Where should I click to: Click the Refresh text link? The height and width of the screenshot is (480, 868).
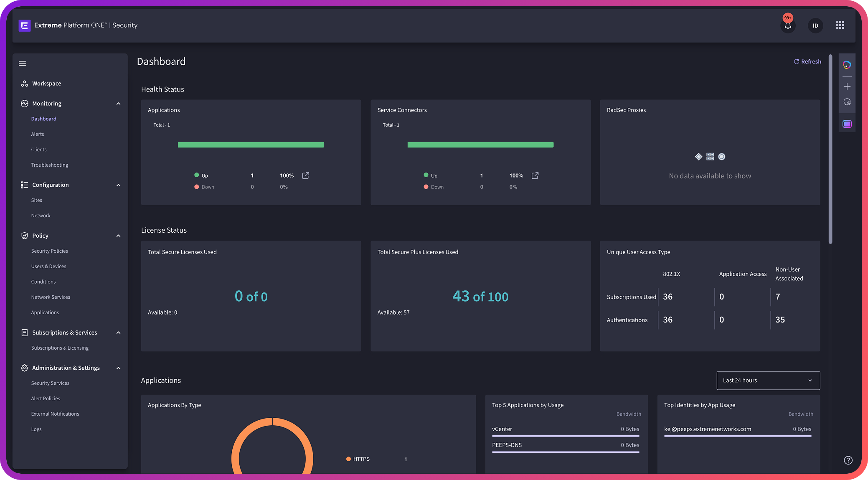(x=811, y=61)
